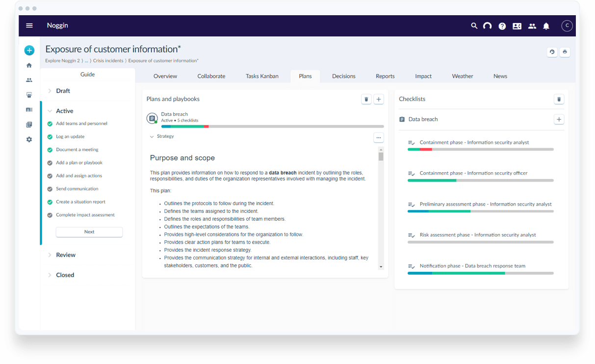Expand the Closed guide section
595x364 pixels.
pyautogui.click(x=50, y=275)
